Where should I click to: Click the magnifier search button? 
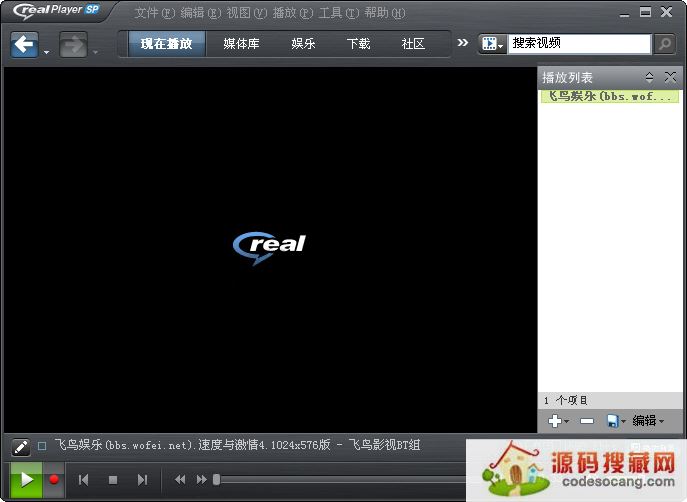[x=664, y=44]
